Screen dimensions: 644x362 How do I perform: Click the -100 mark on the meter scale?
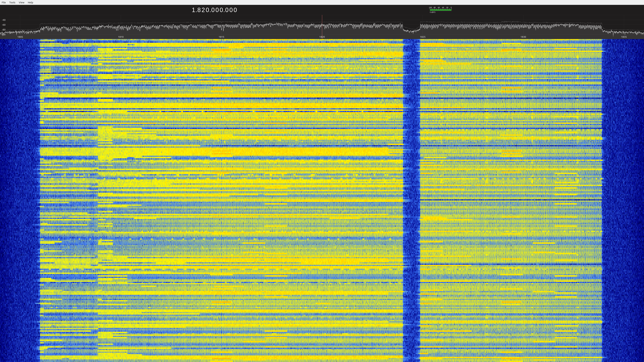point(430,8)
